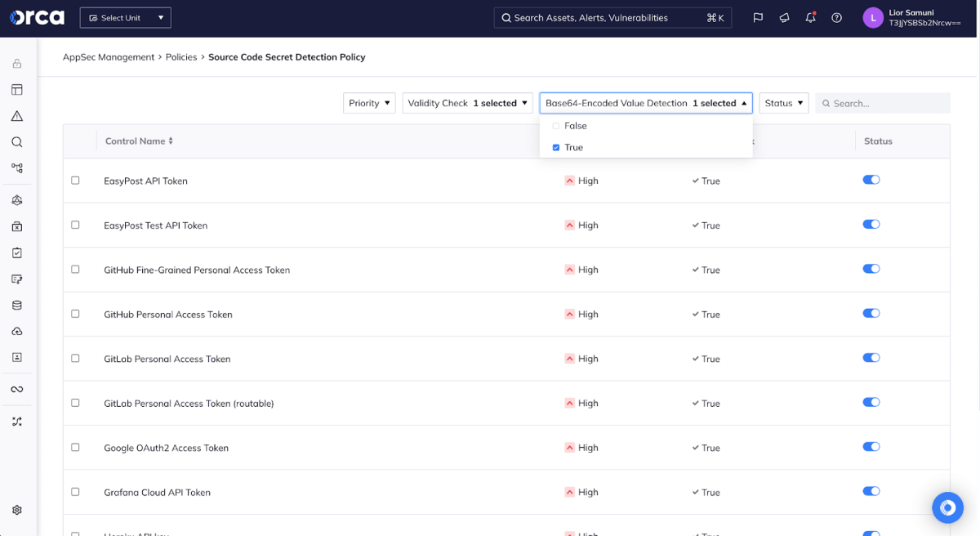Uncheck the True filter option
This screenshot has width=980, height=536.
point(556,148)
